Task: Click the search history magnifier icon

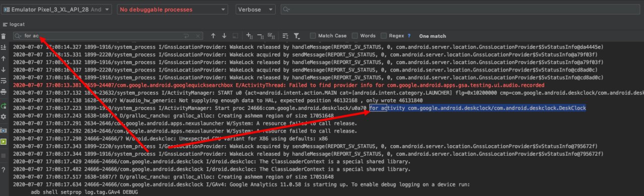Action: 19,36
